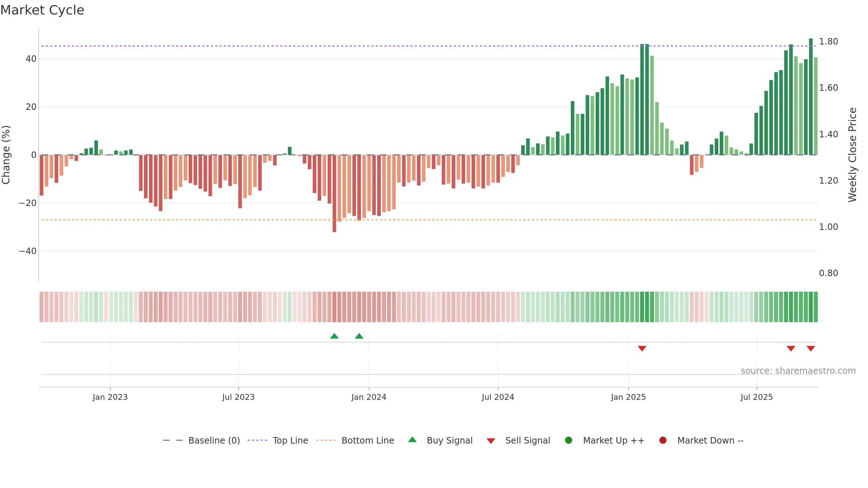
Task: Click the 1.80 price axis tick label
Action: [829, 42]
